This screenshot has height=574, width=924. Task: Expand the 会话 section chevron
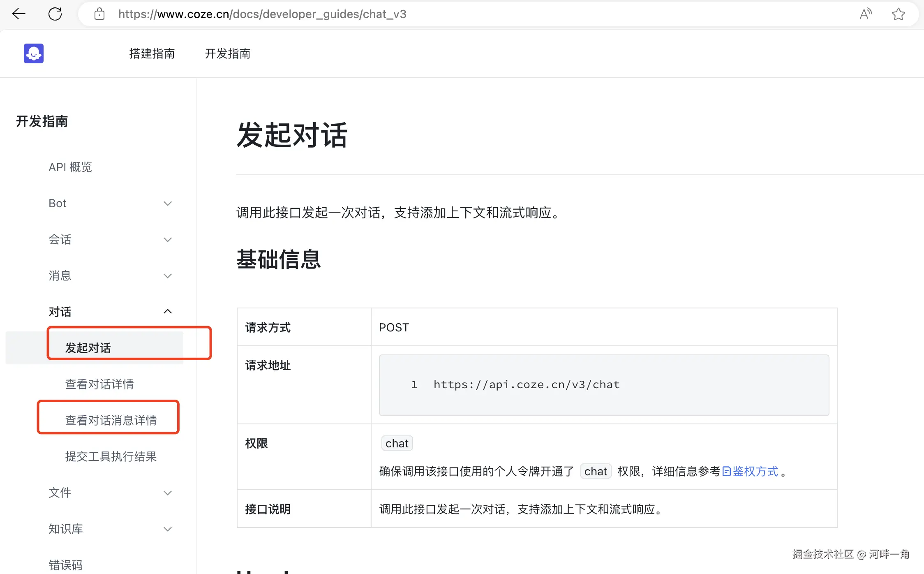click(167, 240)
